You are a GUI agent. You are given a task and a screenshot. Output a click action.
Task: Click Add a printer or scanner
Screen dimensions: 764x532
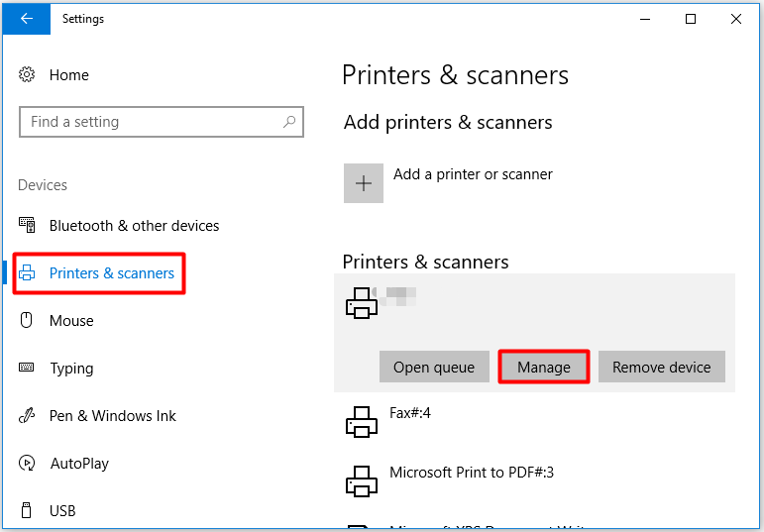click(473, 174)
